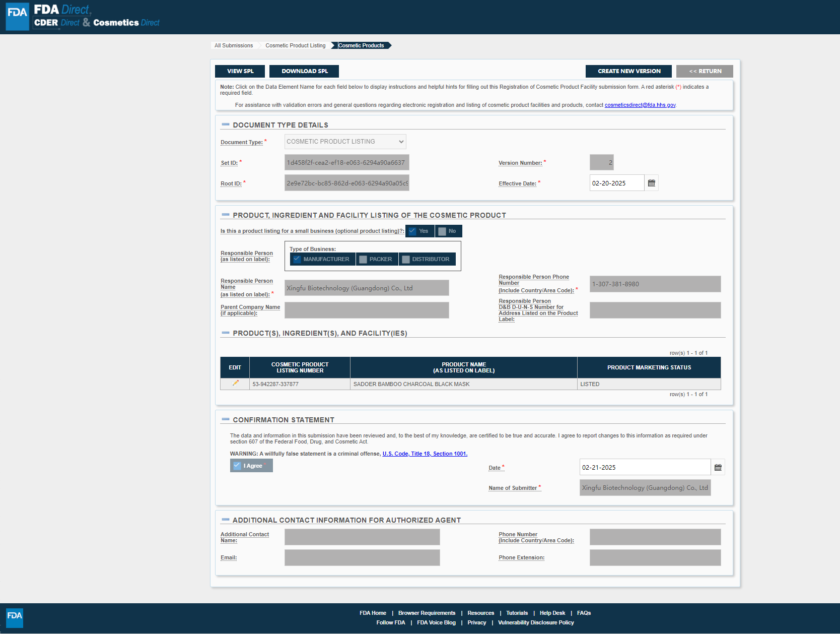
Task: Click the pencil edit icon for product row
Action: pyautogui.click(x=235, y=384)
